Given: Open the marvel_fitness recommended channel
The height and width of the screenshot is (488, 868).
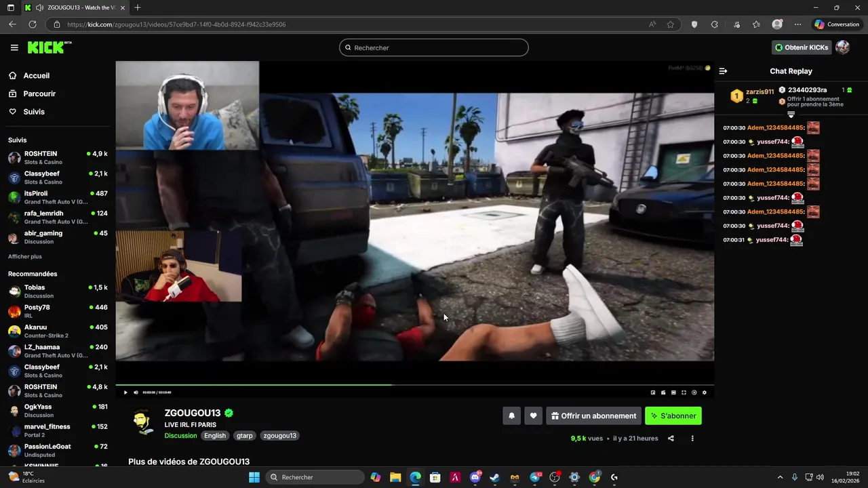Looking at the screenshot, I should tap(58, 430).
